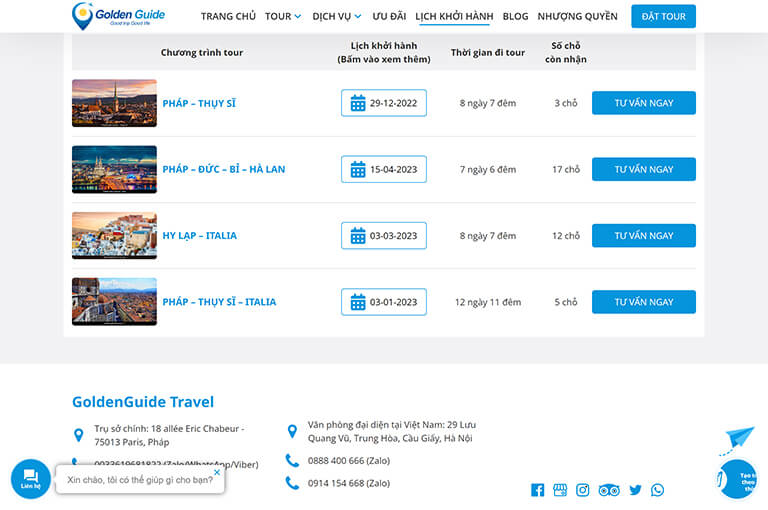768x510 pixels.
Task: Click the calendar icon for 29-12-2022
Action: pos(358,103)
